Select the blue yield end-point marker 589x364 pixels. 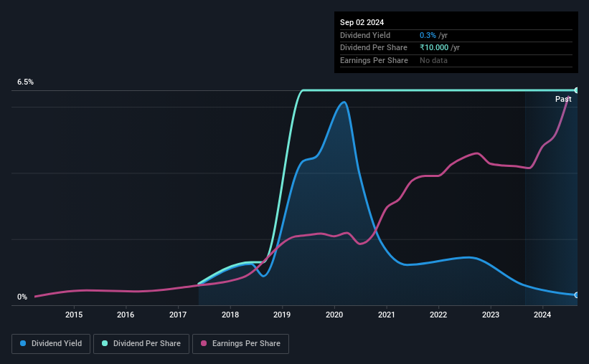click(576, 295)
